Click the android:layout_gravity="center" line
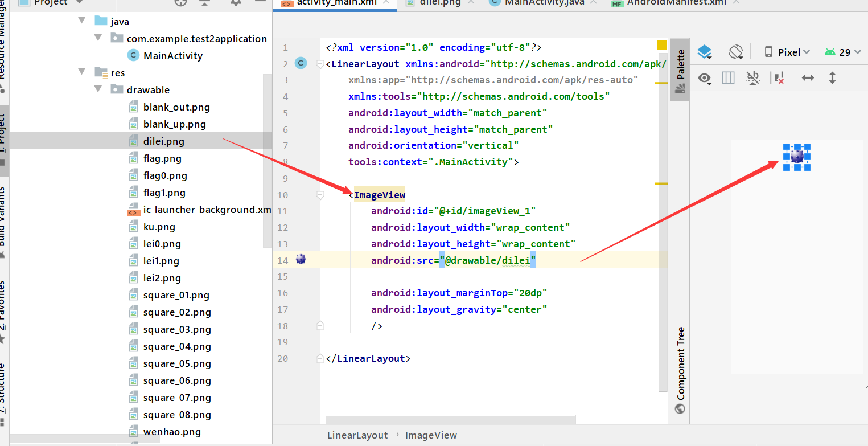The image size is (868, 446). pyautogui.click(x=459, y=310)
